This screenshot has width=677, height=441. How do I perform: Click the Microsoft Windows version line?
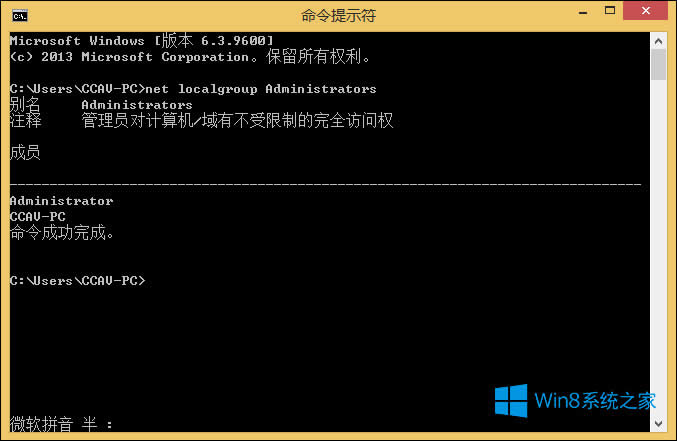tap(140, 40)
